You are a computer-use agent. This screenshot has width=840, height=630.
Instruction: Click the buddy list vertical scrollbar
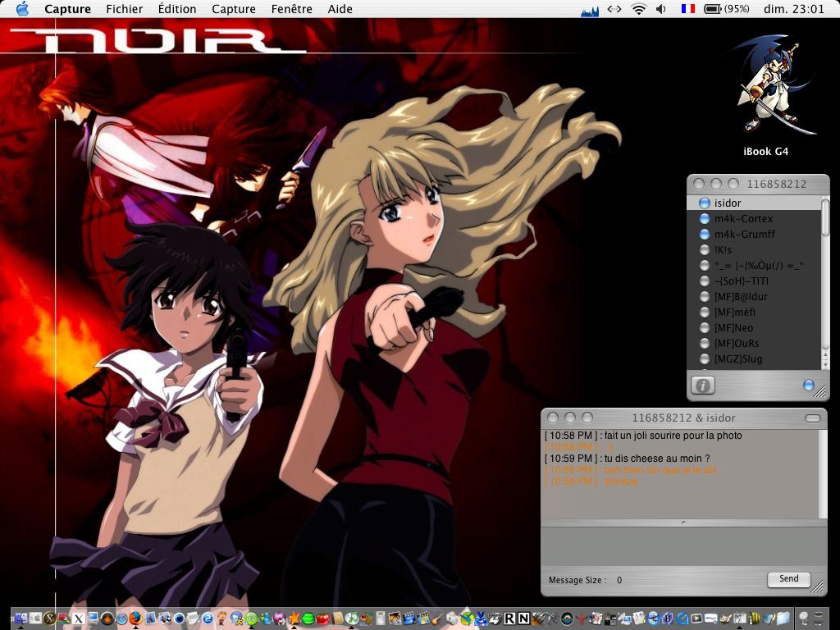(x=825, y=282)
